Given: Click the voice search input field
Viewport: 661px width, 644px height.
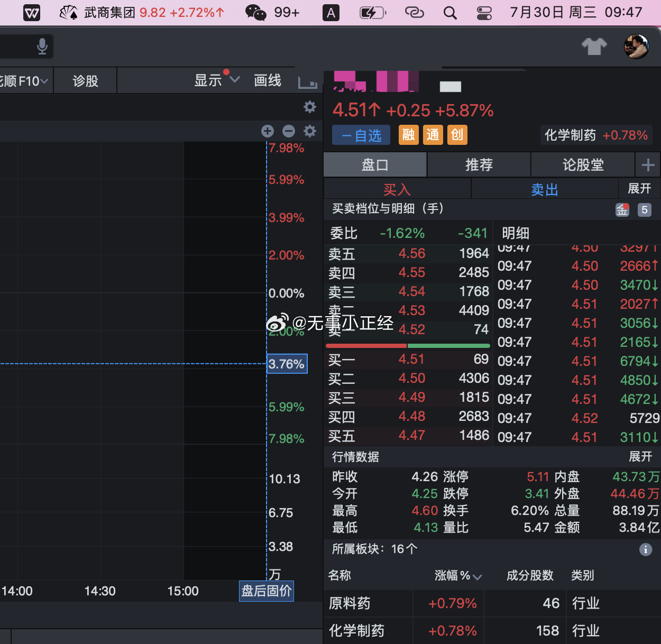Looking at the screenshot, I should pyautogui.click(x=26, y=47).
